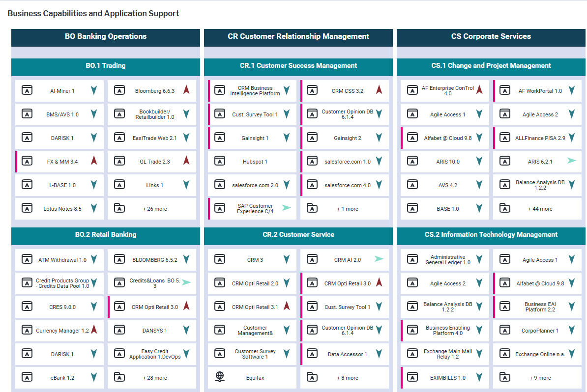This screenshot has height=392, width=587.
Task: Click the application icon beside AI-Miner 1
Action: coord(27,90)
